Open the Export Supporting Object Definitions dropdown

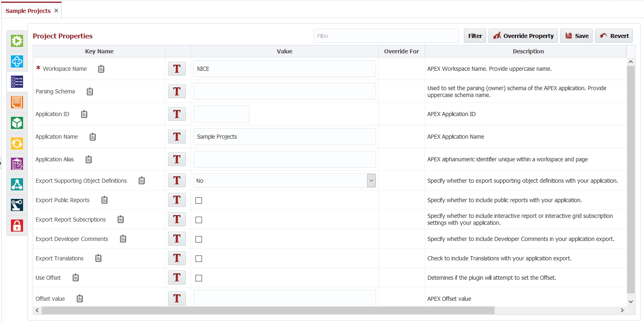285,180
